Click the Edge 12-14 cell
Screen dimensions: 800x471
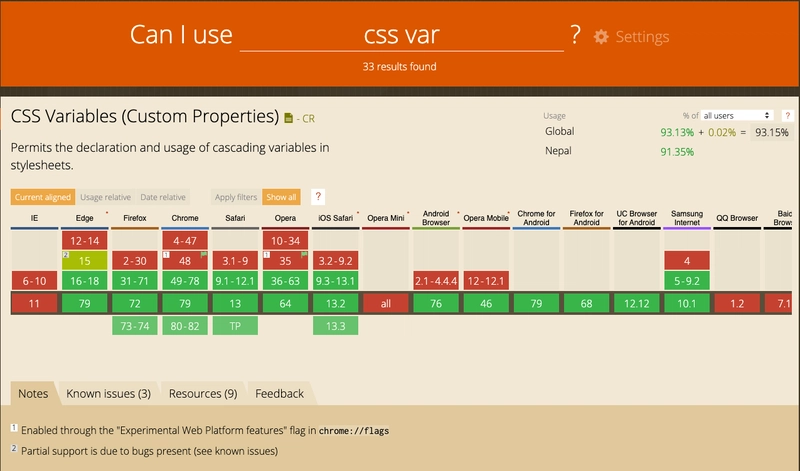[x=85, y=240]
